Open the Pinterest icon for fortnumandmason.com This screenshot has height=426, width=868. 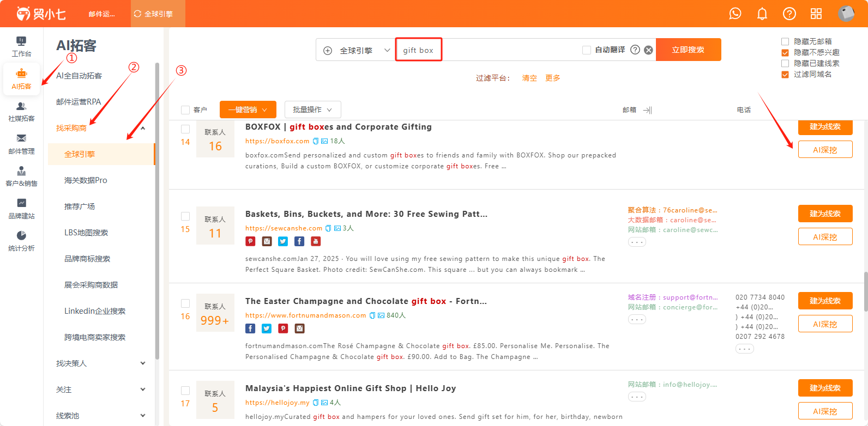pyautogui.click(x=283, y=328)
